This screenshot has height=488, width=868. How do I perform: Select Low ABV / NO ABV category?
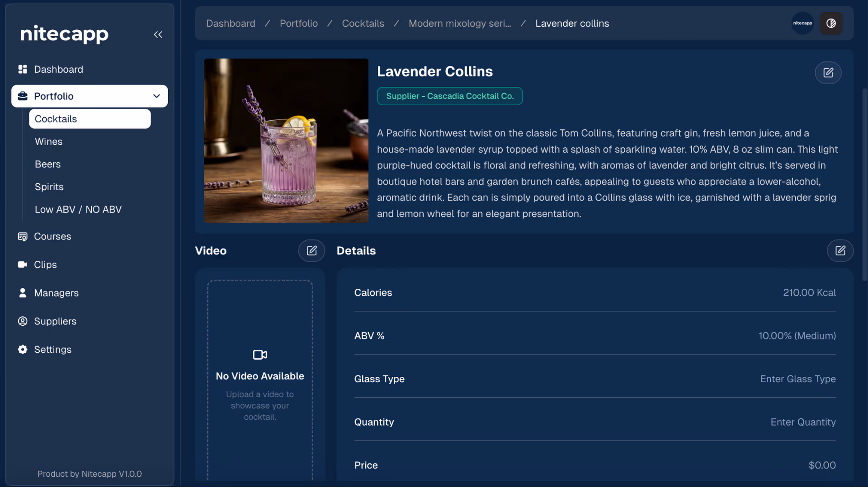[78, 210]
